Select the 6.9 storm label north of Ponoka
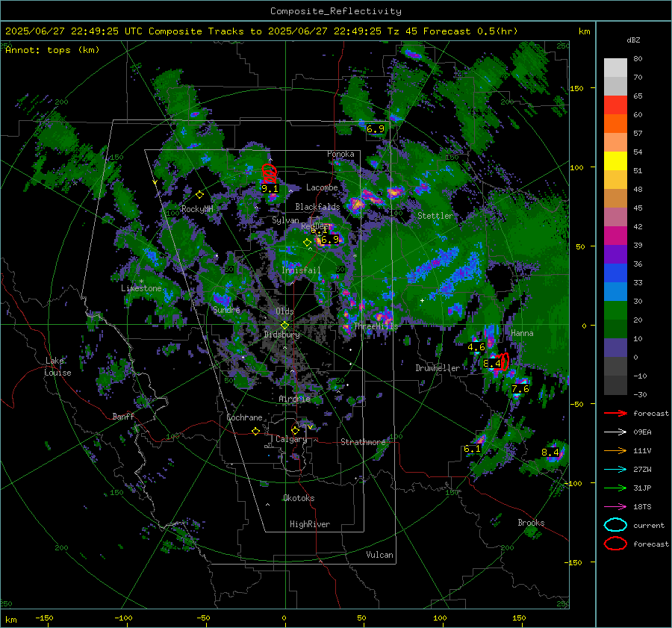The image size is (672, 628). (x=376, y=129)
